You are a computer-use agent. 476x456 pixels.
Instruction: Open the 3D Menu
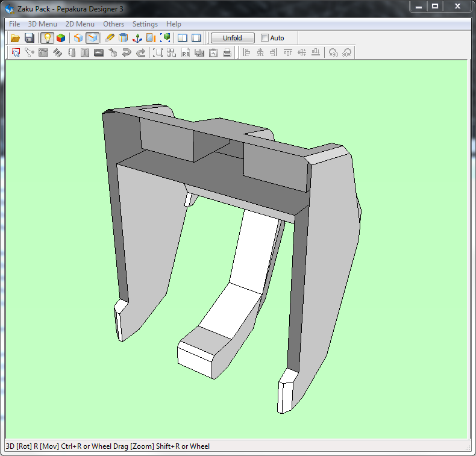tap(43, 24)
